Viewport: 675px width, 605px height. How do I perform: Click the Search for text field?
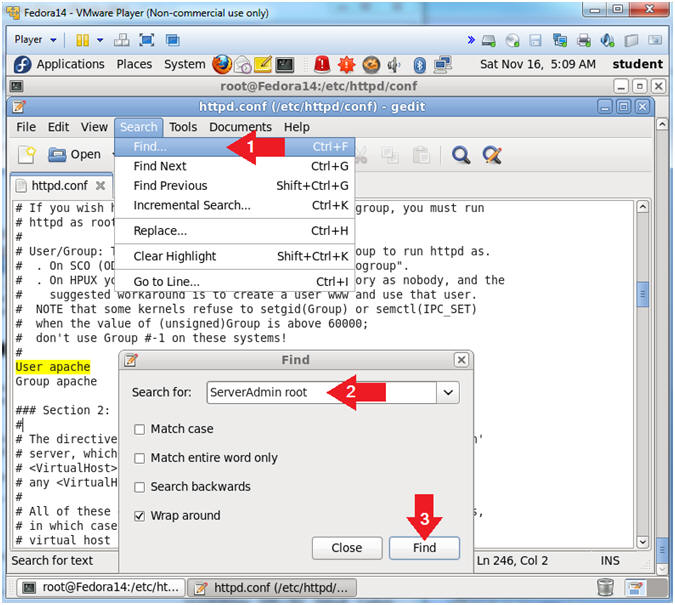click(x=322, y=393)
